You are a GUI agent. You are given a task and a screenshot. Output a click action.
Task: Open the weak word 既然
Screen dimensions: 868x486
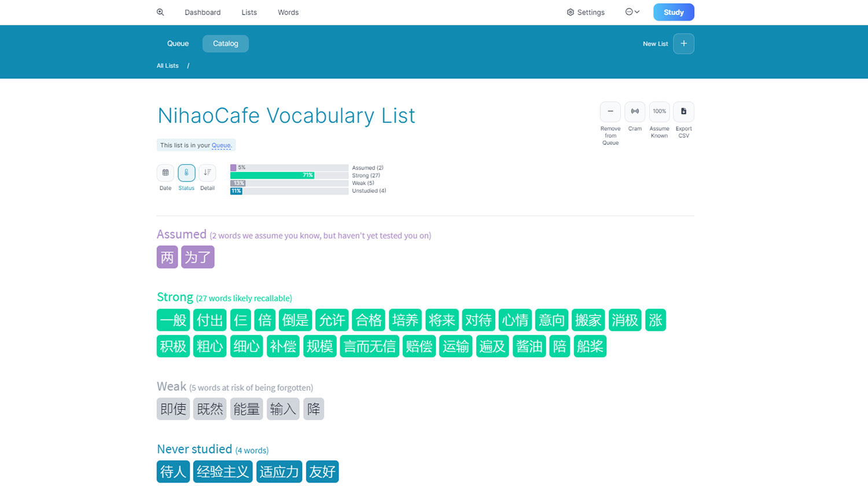tap(210, 409)
